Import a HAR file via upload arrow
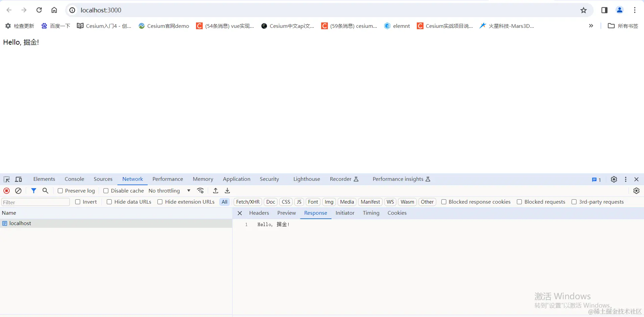The image size is (644, 317). pyautogui.click(x=216, y=191)
